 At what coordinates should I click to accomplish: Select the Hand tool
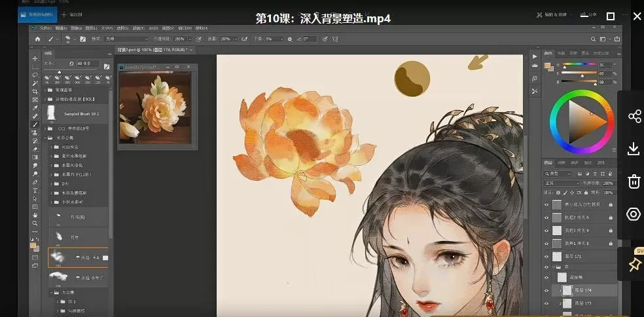click(35, 215)
